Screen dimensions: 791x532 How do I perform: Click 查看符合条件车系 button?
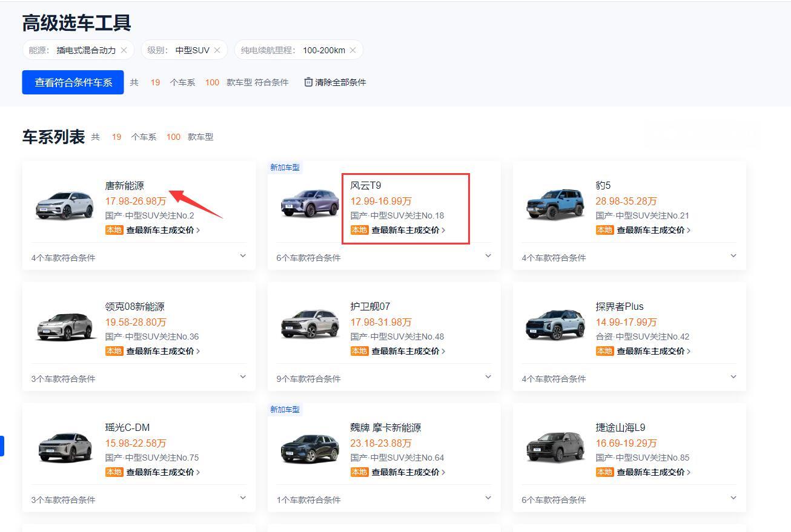tap(73, 82)
